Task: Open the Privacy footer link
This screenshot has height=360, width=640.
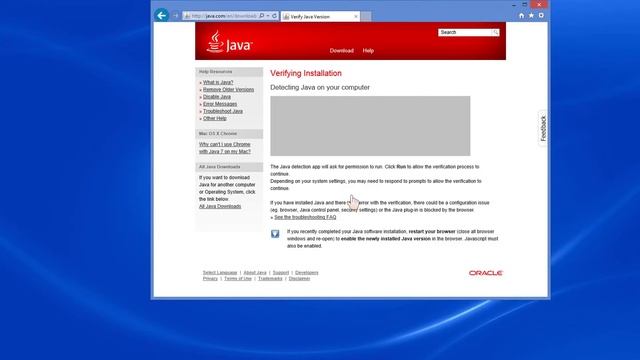Action: point(210,279)
